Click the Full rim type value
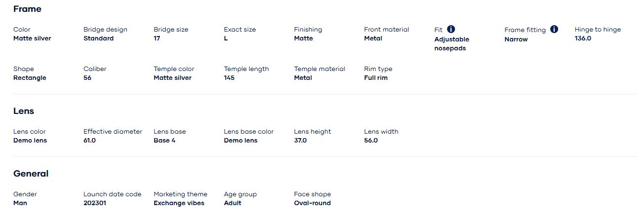The width and height of the screenshot is (644, 215). 376,78
